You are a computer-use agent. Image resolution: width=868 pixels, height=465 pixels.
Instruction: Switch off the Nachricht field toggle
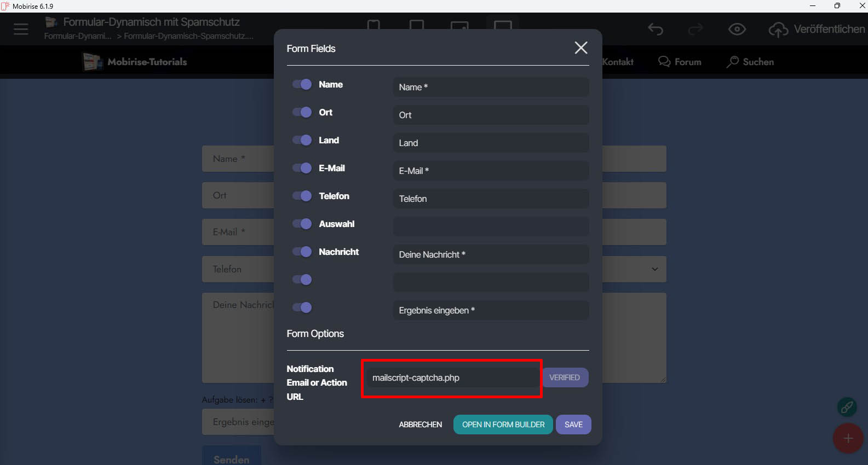coord(302,252)
